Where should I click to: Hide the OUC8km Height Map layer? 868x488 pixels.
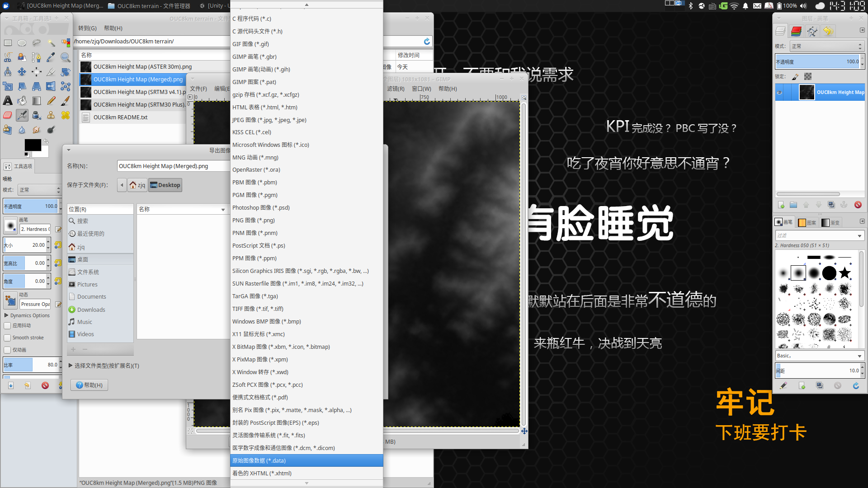pos(779,92)
